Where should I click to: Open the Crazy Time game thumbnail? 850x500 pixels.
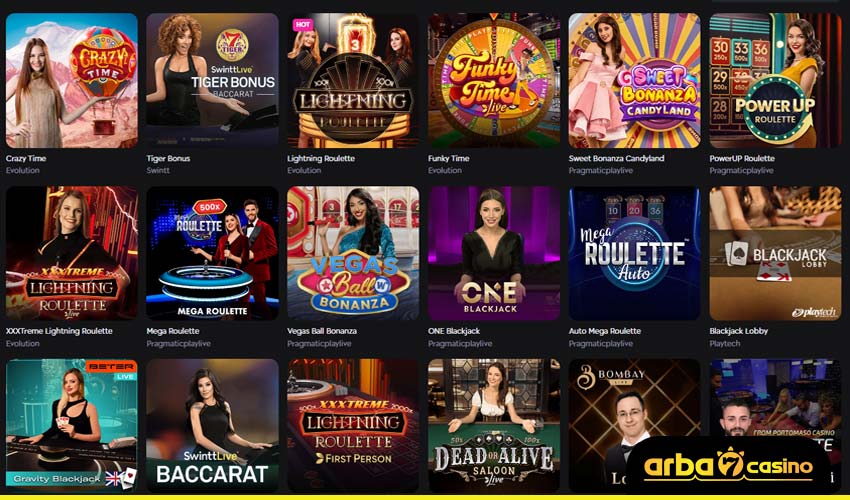point(72,80)
